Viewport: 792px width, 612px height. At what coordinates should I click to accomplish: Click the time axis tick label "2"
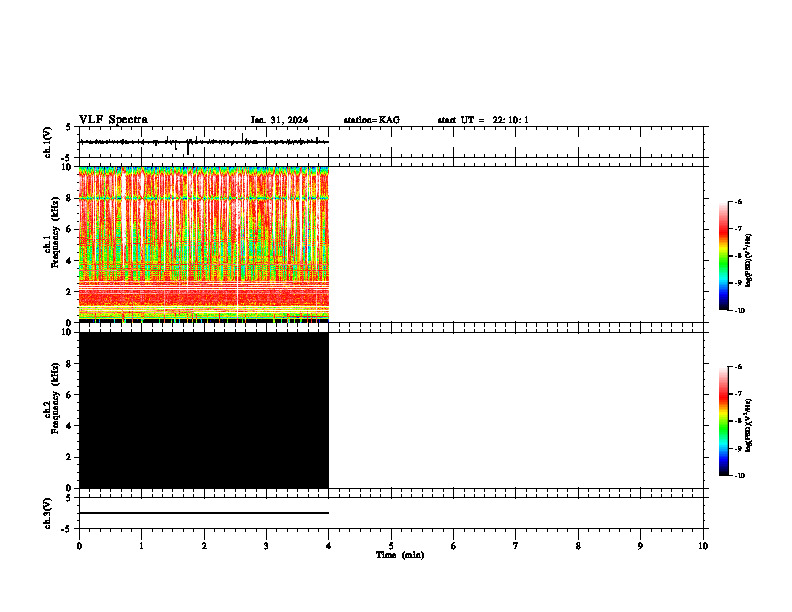[204, 546]
